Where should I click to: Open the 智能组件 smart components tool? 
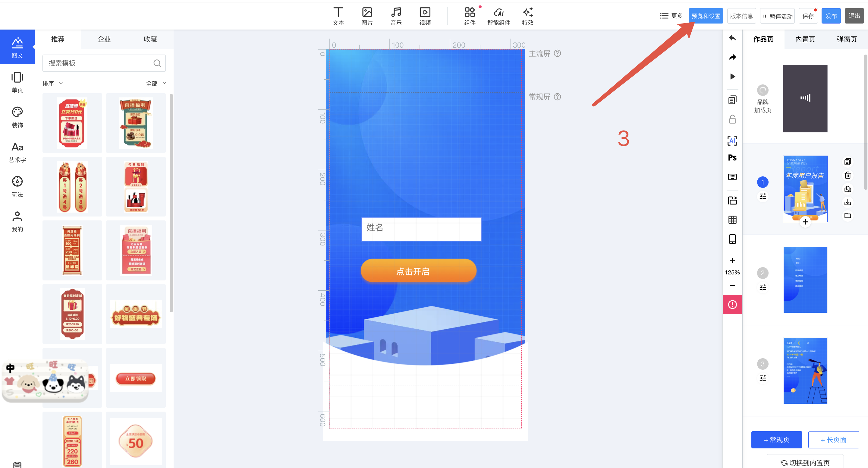(498, 16)
